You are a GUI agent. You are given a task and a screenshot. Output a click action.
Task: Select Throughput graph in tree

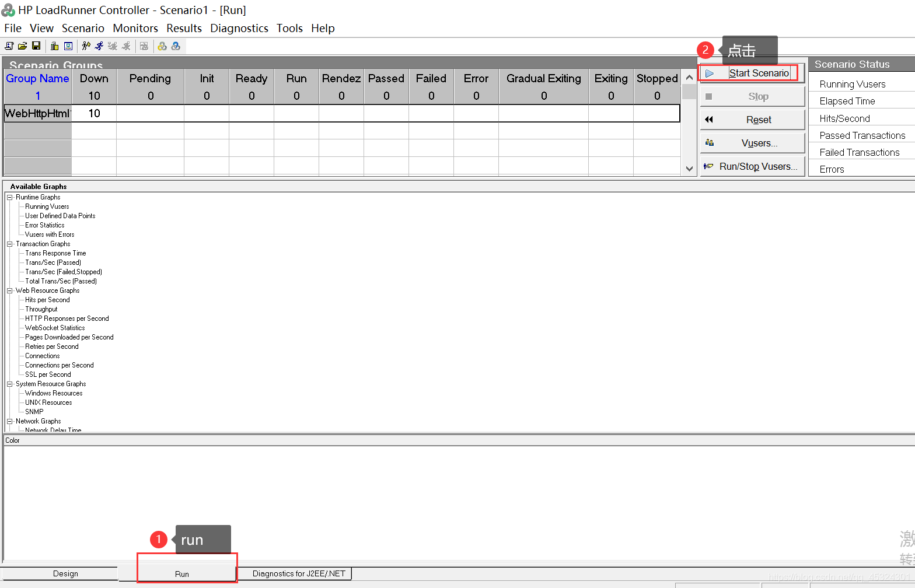[x=41, y=309]
